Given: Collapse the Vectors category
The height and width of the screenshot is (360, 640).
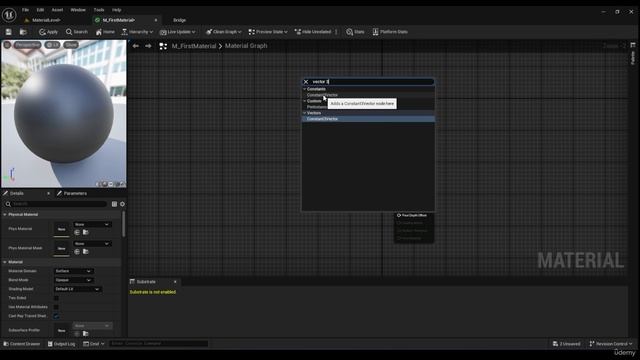Looking at the screenshot, I should click(x=304, y=113).
